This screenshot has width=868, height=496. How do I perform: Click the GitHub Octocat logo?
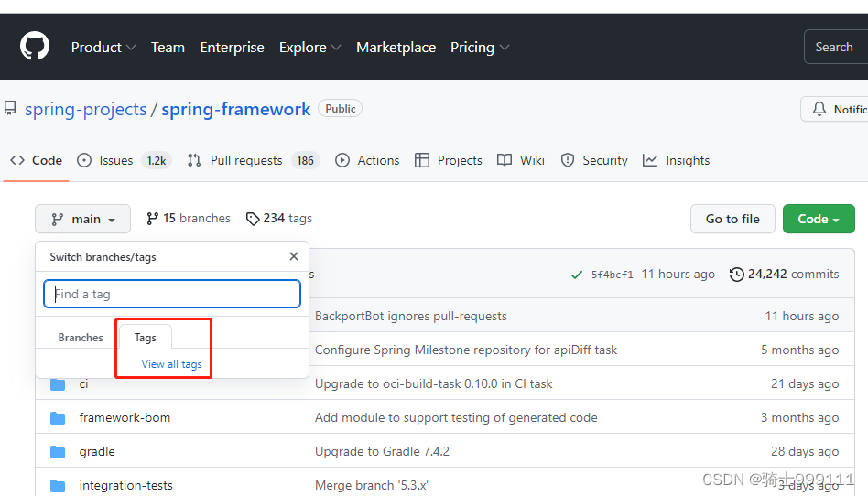click(x=35, y=46)
